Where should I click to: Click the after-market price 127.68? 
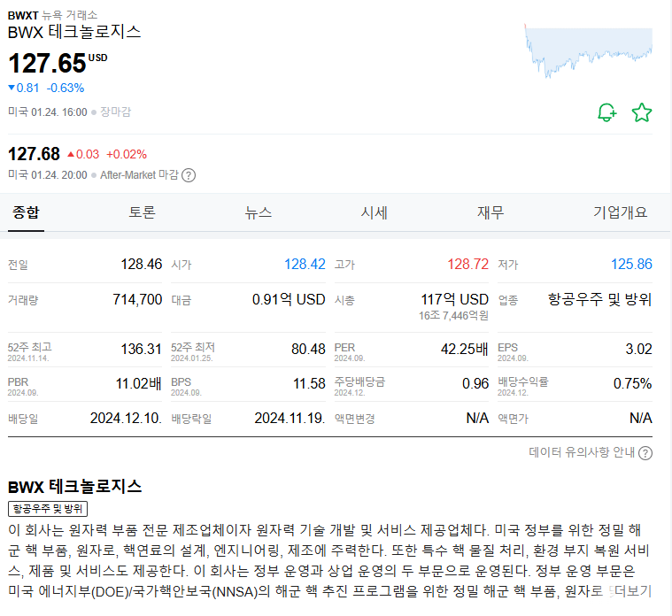coord(35,154)
